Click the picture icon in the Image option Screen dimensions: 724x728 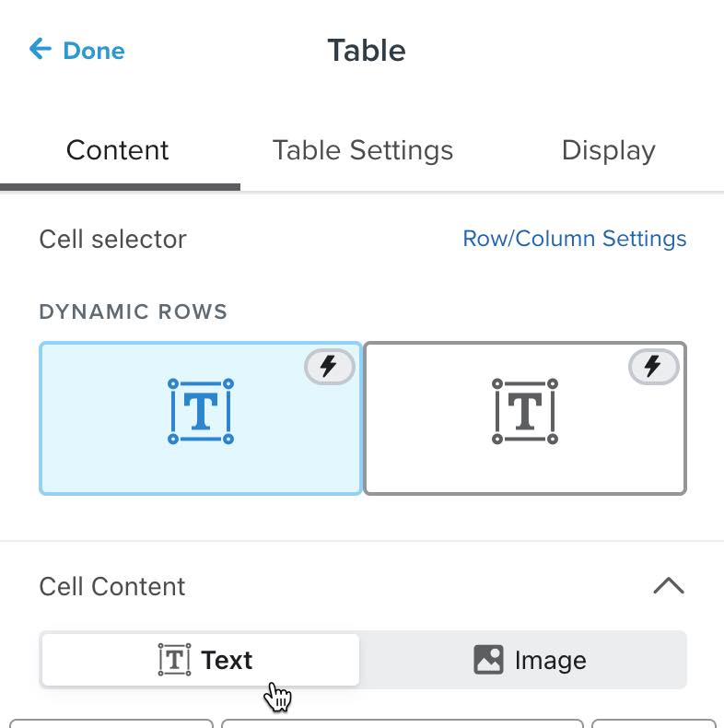[x=488, y=660]
